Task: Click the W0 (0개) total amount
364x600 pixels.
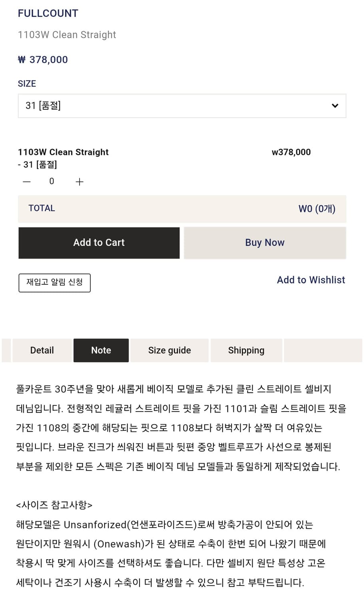Action: pos(317,209)
